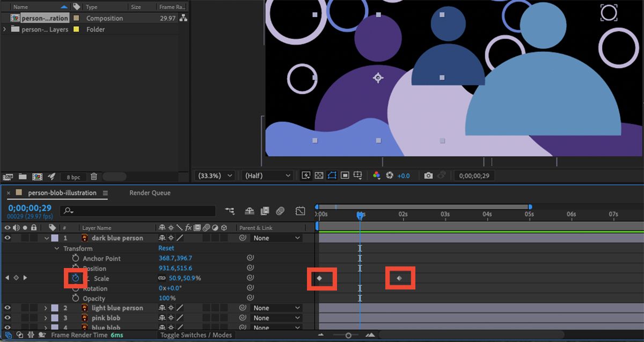644x342 pixels.
Task: Collapse the Transform property group
Action: point(57,249)
